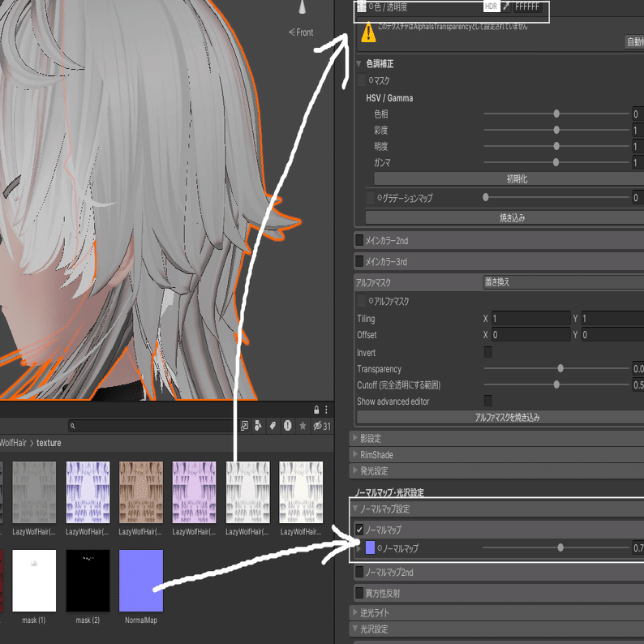This screenshot has width=644, height=644.
Task: Click the マスク texture slot
Action: 362,80
